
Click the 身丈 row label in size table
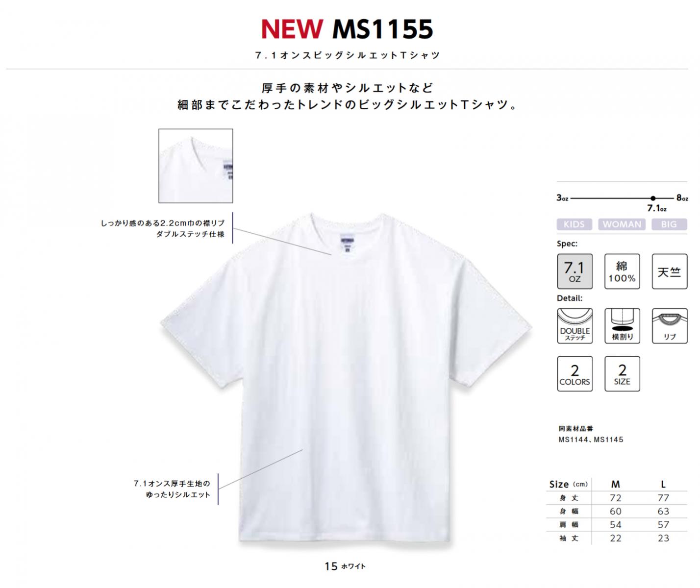(569, 498)
